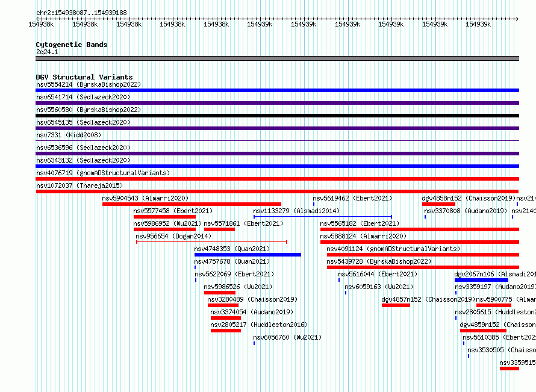Open nsv5565182 (Ebert2021) label

pos(360,223)
